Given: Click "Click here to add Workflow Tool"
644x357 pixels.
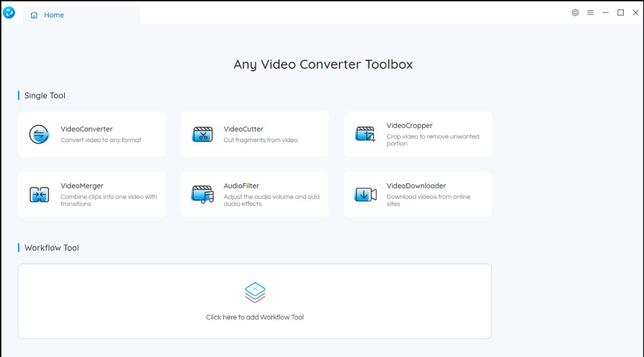Looking at the screenshot, I should tap(255, 317).
